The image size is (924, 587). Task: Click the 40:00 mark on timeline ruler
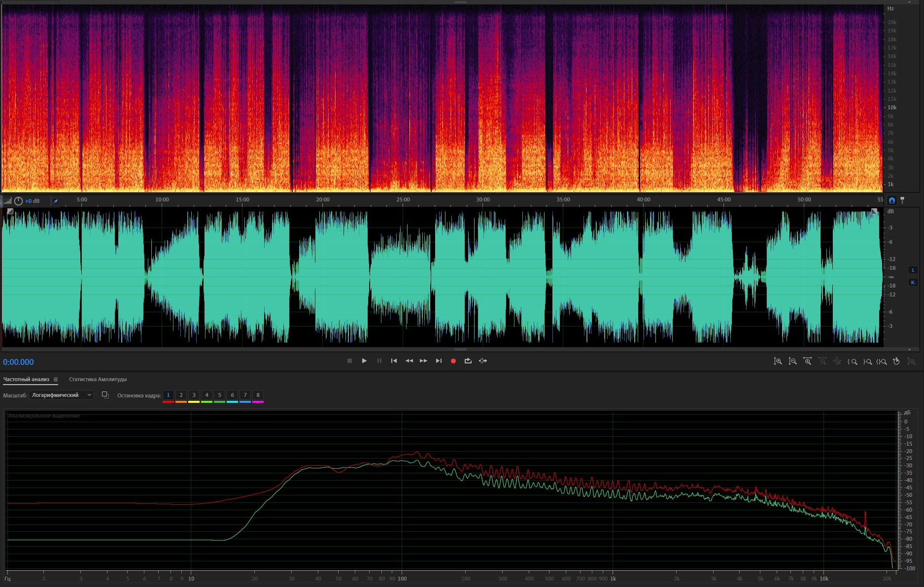644,199
